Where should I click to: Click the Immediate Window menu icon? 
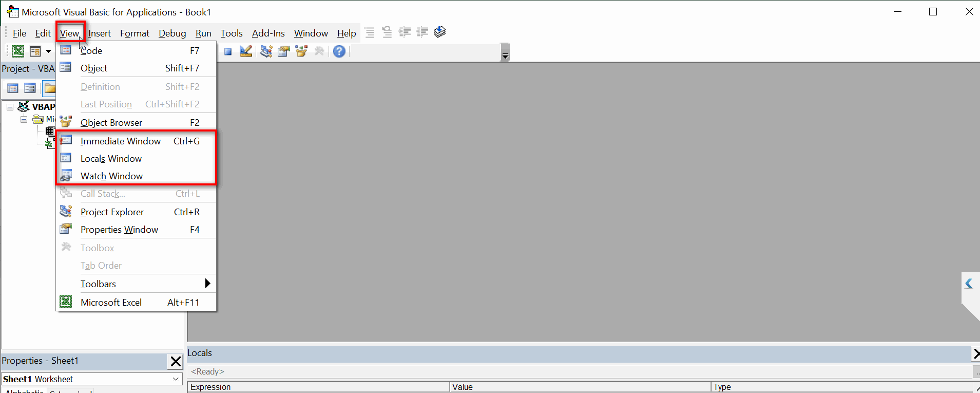coord(66,140)
